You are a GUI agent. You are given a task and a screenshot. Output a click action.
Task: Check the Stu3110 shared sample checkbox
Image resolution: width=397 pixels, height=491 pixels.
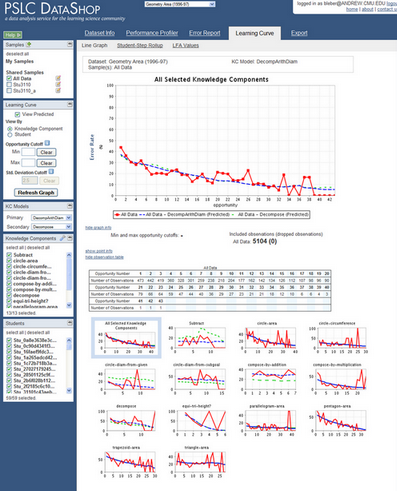pyautogui.click(x=9, y=85)
